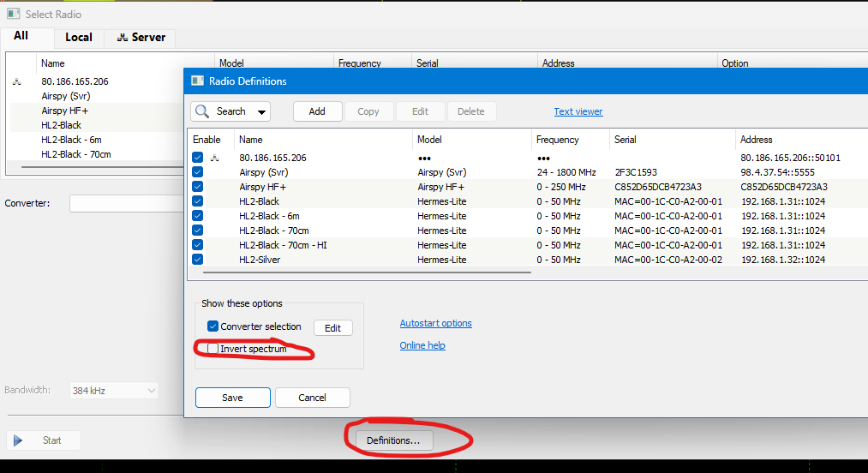Open the Server tab with network icon
Viewport: 868px width, 473px height.
point(141,38)
